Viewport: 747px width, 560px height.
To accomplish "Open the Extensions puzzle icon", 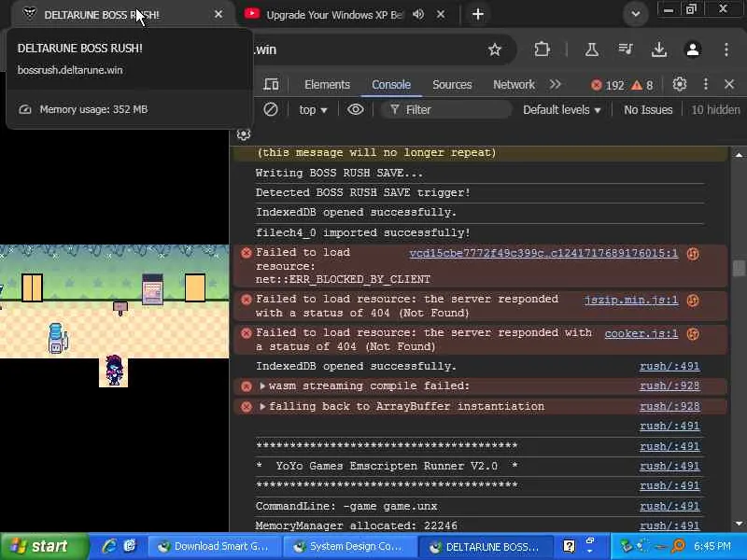I will coord(542,49).
